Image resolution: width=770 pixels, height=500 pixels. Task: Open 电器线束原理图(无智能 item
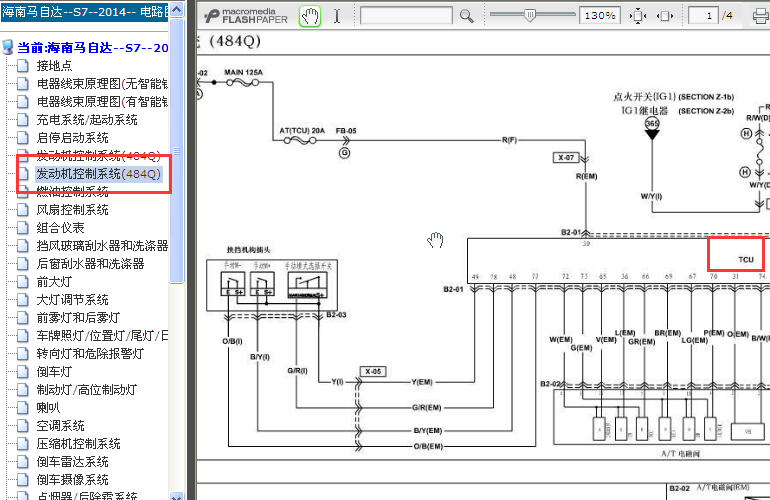(102, 84)
